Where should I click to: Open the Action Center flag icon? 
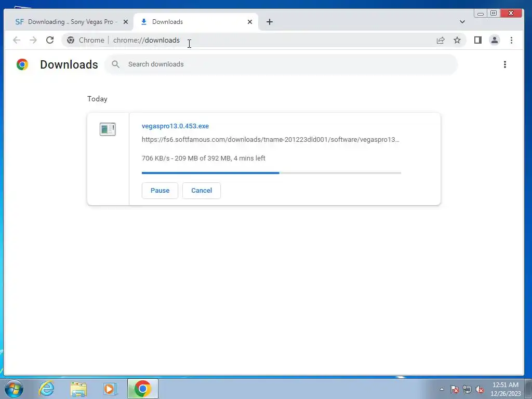click(x=455, y=389)
